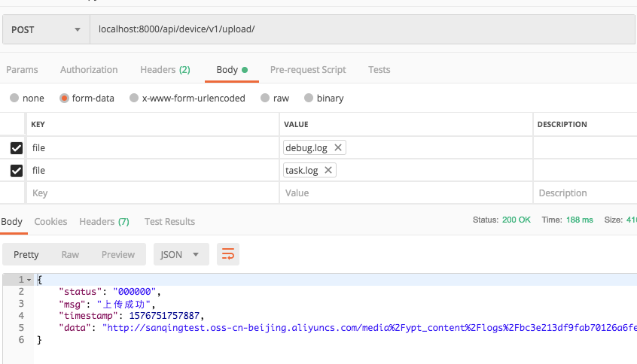Remove the debug.log file attachment
The height and width of the screenshot is (364, 637).
(338, 148)
